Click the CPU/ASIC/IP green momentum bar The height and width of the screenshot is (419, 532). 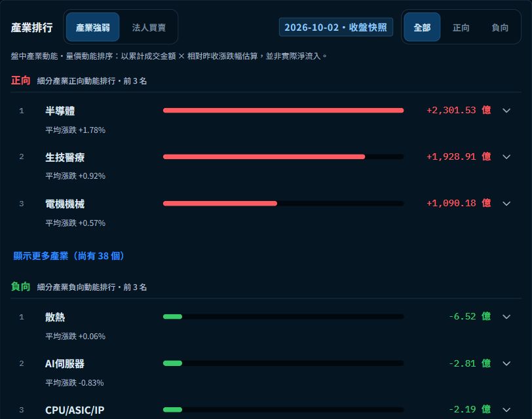tap(173, 410)
